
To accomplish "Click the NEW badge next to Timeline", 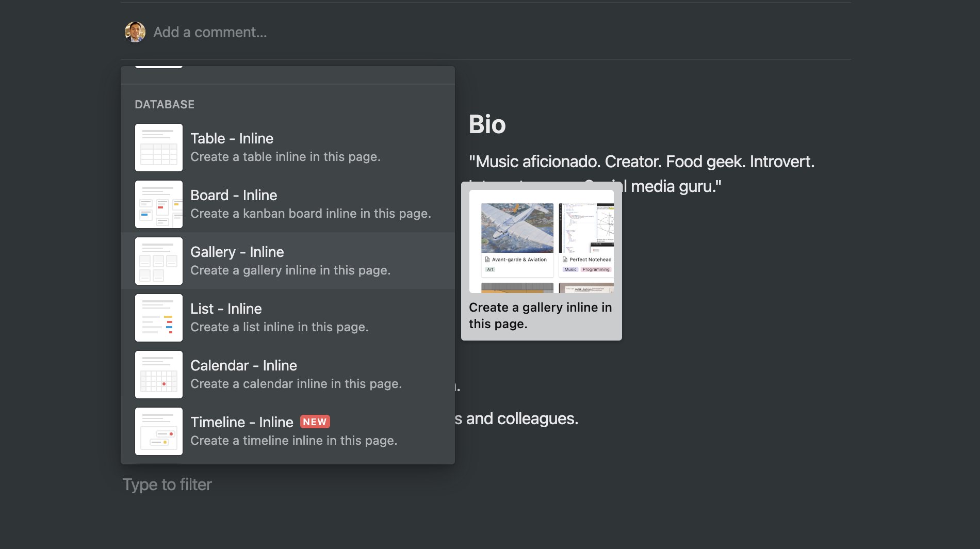I will [x=315, y=422].
